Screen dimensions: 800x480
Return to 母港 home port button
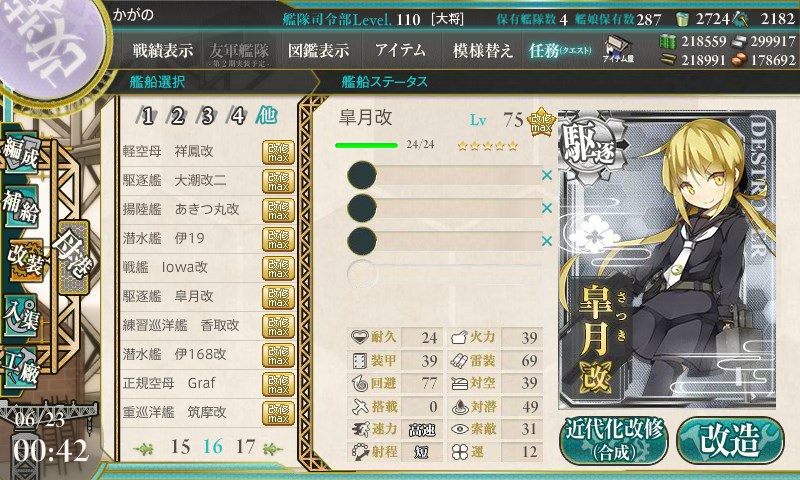[74, 257]
